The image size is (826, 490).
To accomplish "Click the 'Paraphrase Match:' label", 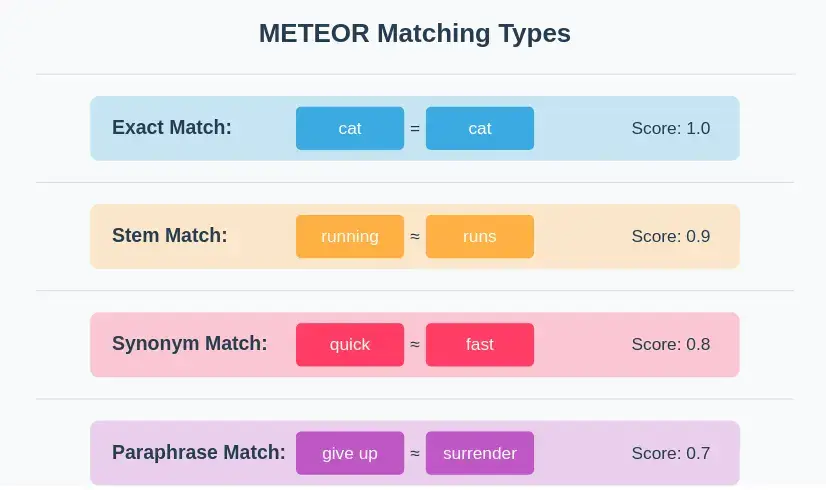I will coord(199,453).
